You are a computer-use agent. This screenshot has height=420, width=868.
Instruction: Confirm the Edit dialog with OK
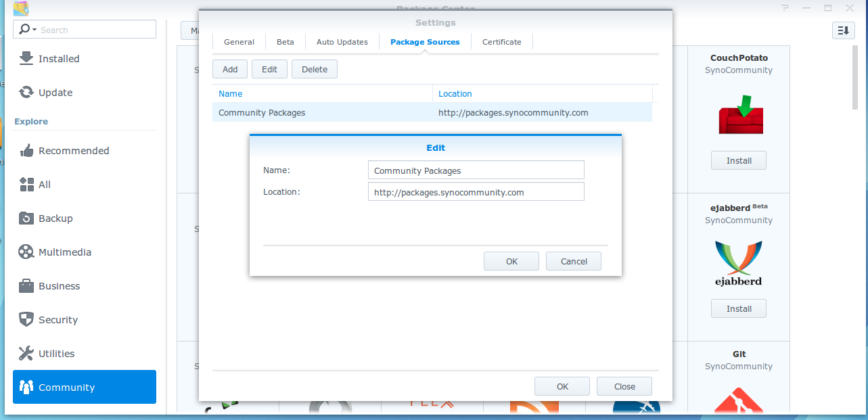point(511,261)
